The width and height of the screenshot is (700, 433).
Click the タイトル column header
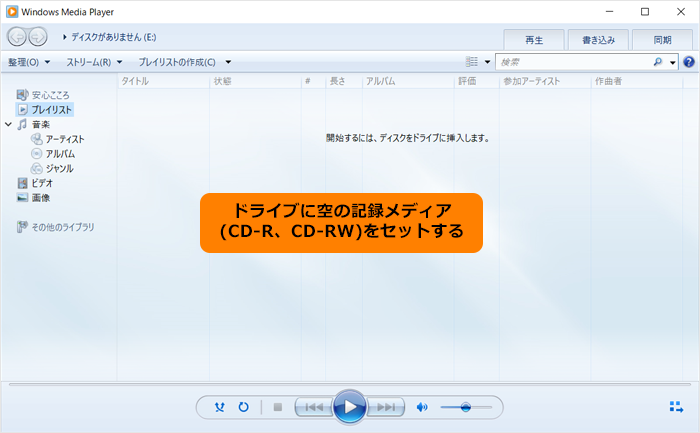point(163,81)
